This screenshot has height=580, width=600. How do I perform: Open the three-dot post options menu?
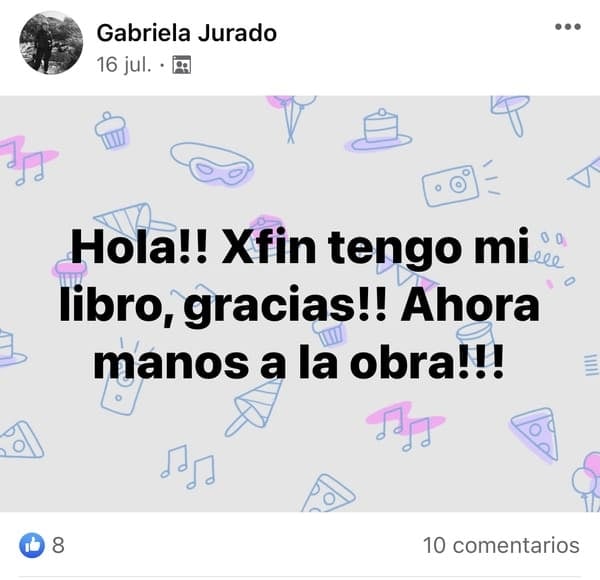point(568,27)
